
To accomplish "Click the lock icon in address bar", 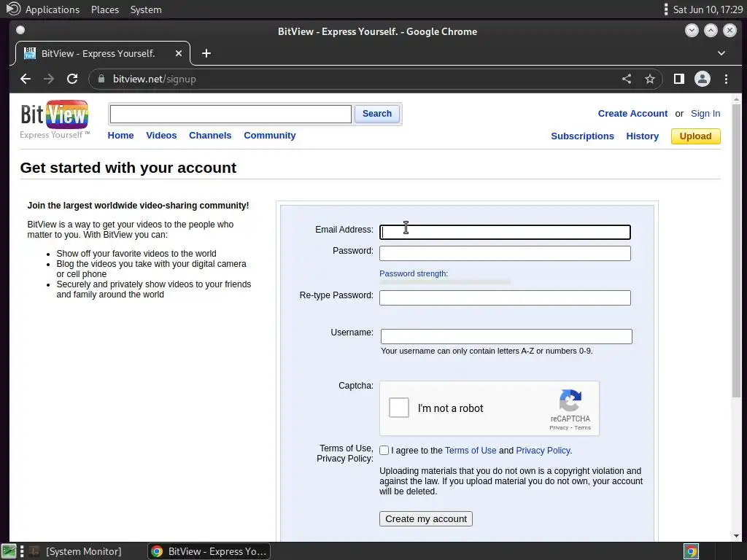I will click(x=101, y=79).
